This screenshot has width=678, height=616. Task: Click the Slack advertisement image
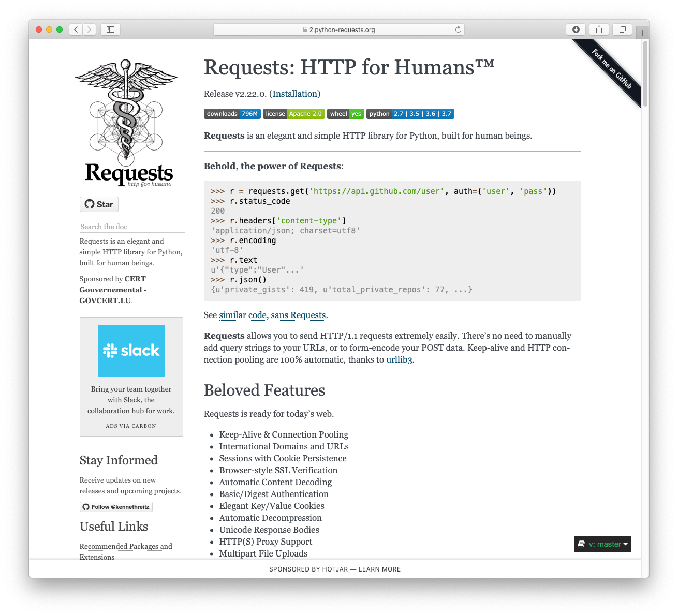131,351
